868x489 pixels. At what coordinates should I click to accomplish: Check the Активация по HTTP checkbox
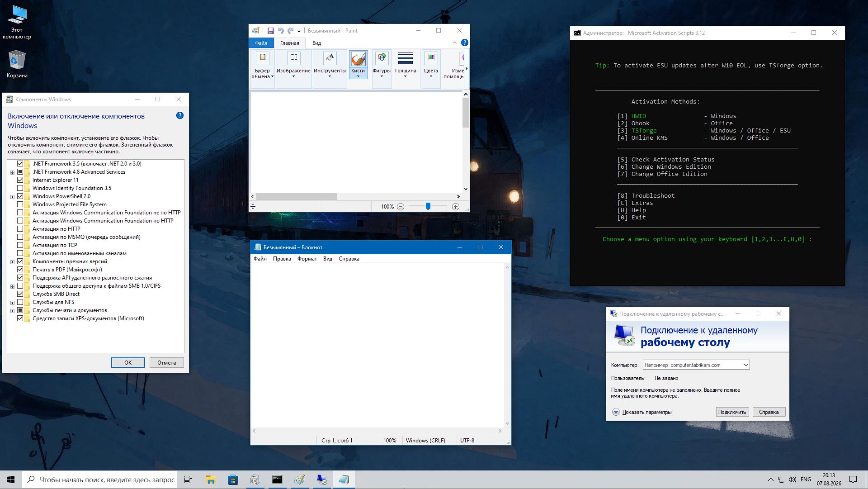point(20,229)
